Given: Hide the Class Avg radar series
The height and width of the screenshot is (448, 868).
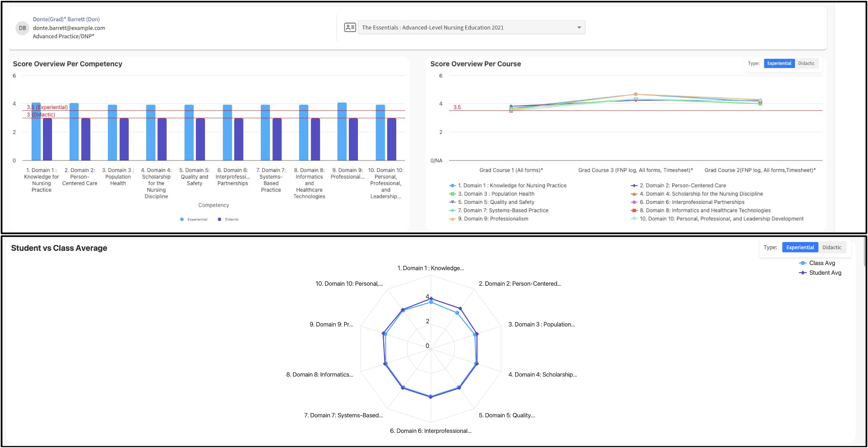Looking at the screenshot, I should [802, 263].
